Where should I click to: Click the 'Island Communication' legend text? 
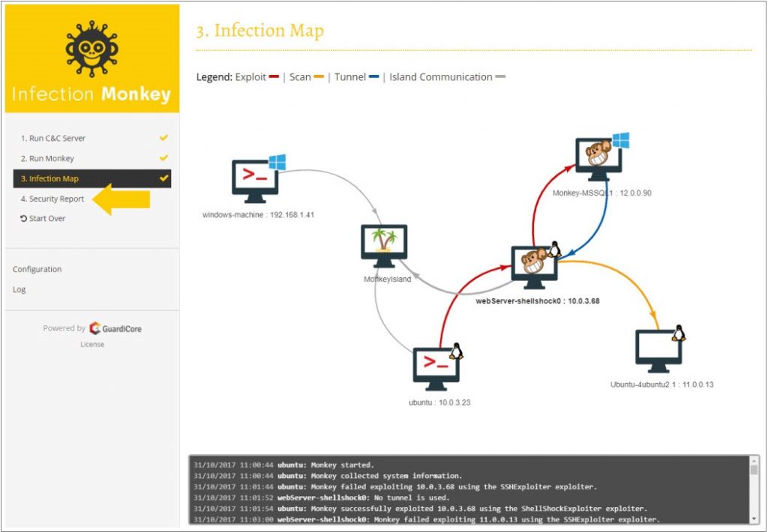click(441, 77)
